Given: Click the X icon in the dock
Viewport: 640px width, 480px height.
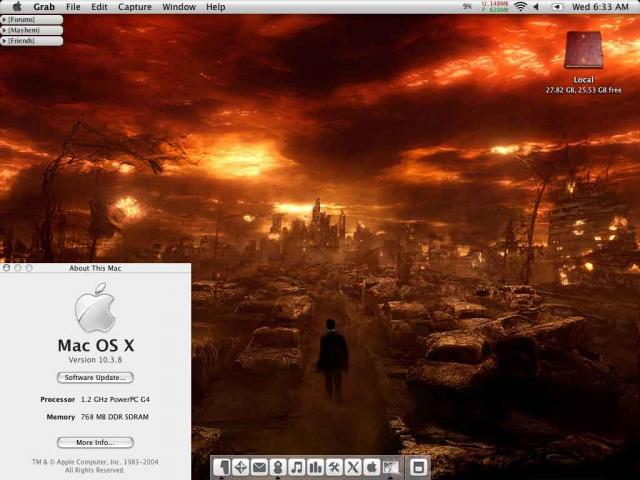Looking at the screenshot, I should tap(353, 467).
